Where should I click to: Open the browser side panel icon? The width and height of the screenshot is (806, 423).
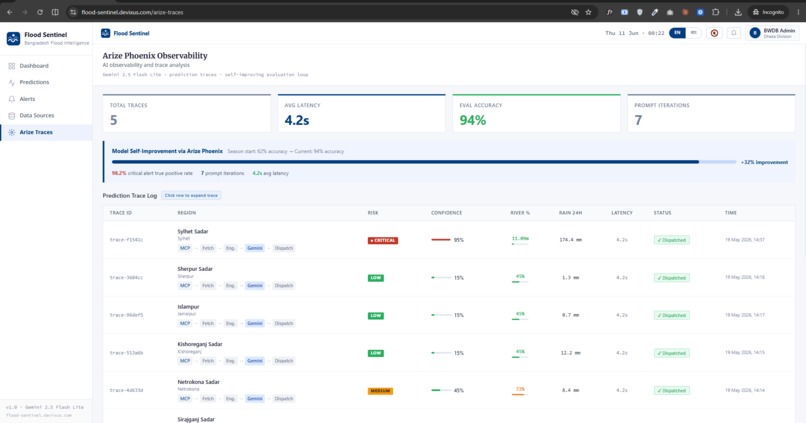[x=55, y=12]
